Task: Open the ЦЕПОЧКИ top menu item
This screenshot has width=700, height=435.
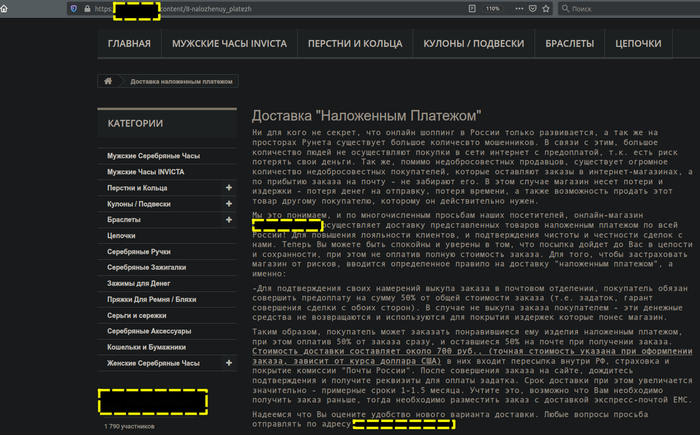Action: [x=638, y=44]
